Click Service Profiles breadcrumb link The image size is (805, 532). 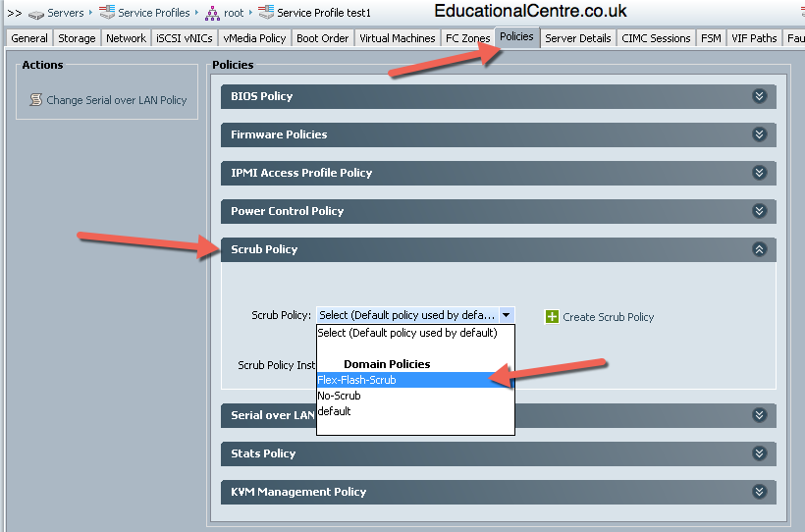pos(154,13)
